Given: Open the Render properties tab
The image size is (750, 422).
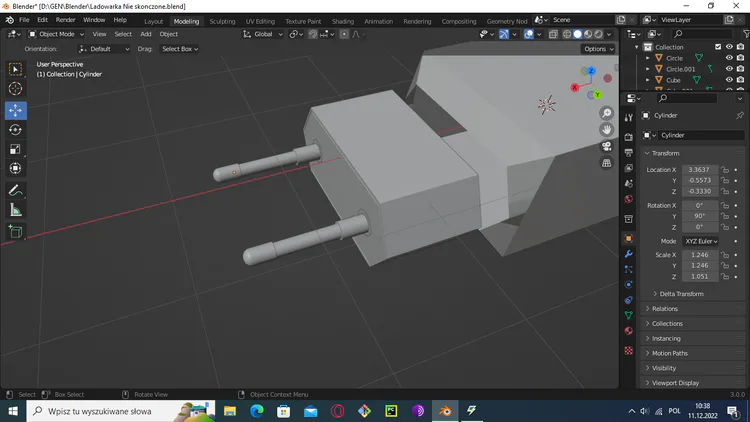Looking at the screenshot, I should tap(629, 137).
